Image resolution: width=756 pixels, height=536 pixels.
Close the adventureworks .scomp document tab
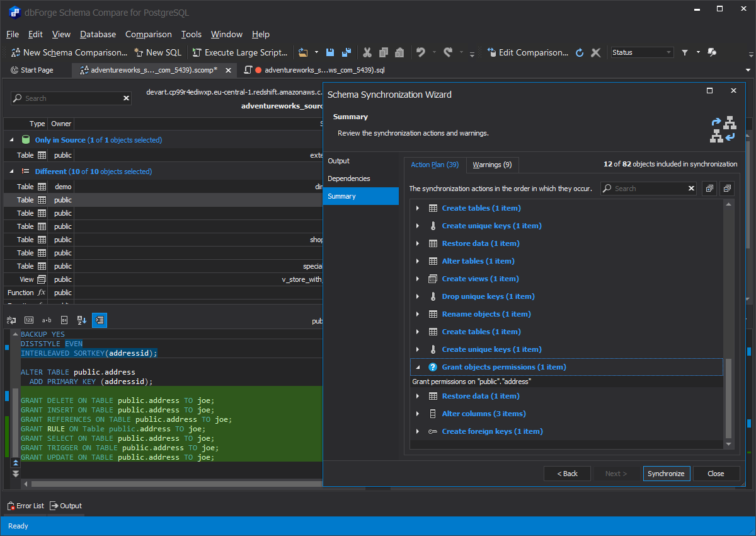click(227, 70)
